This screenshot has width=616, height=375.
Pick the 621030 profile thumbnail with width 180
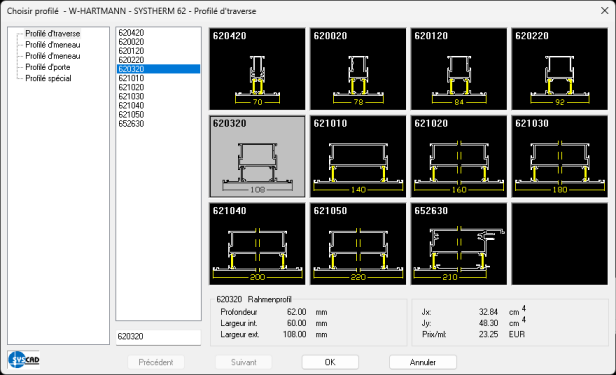pos(559,157)
